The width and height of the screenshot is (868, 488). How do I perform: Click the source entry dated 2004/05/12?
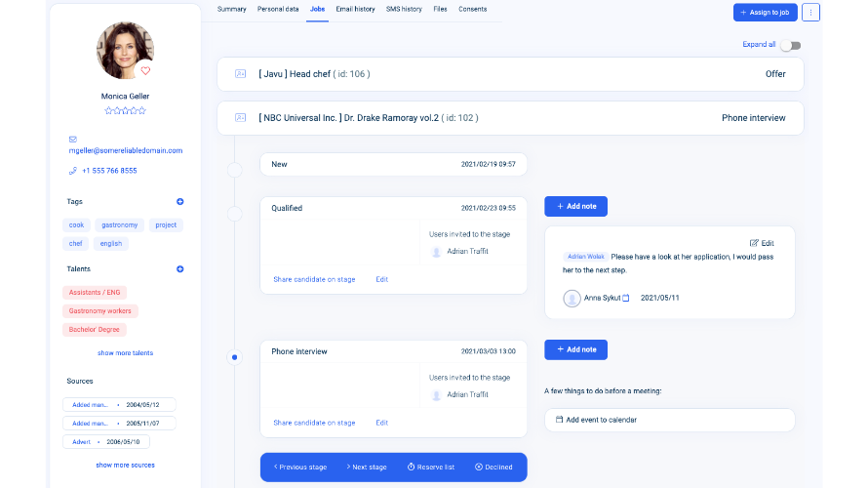[x=119, y=405]
